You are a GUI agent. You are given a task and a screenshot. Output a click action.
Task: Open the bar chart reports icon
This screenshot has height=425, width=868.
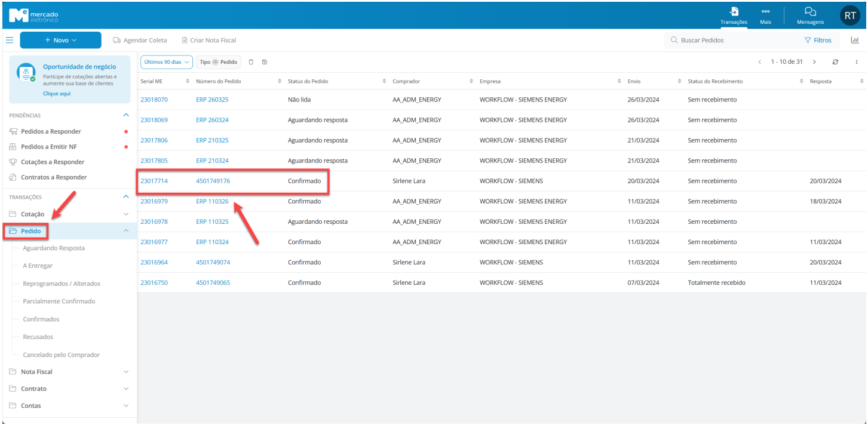(855, 40)
